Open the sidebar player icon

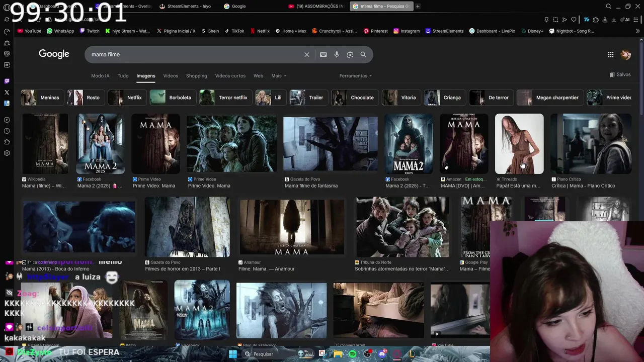click(x=7, y=120)
